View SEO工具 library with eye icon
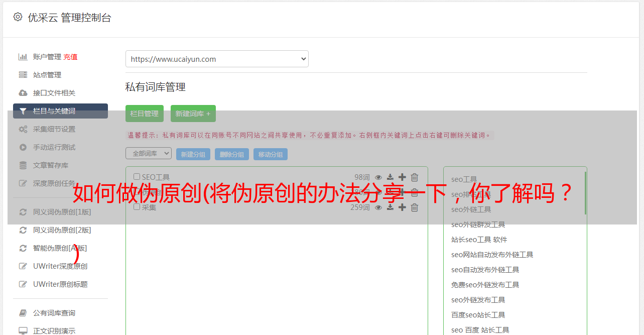This screenshot has height=335, width=644. coord(378,177)
